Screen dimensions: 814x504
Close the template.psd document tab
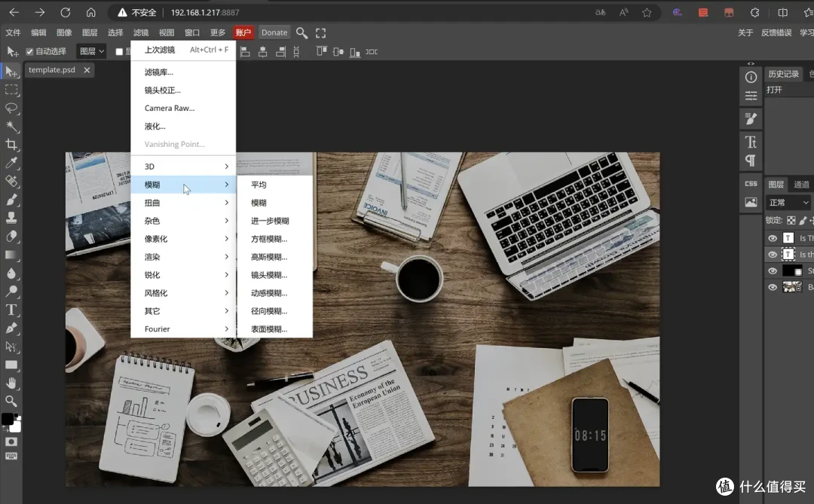click(87, 70)
